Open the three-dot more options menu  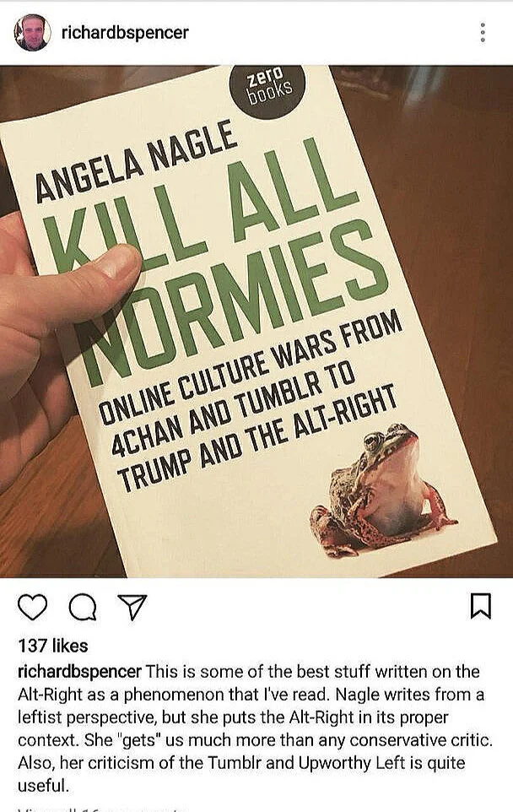click(483, 33)
